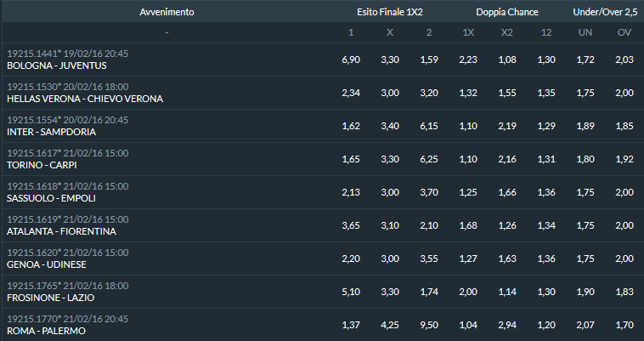644x341 pixels.
Task: Select Sampdoria win odds 6,15
Action: tap(429, 126)
